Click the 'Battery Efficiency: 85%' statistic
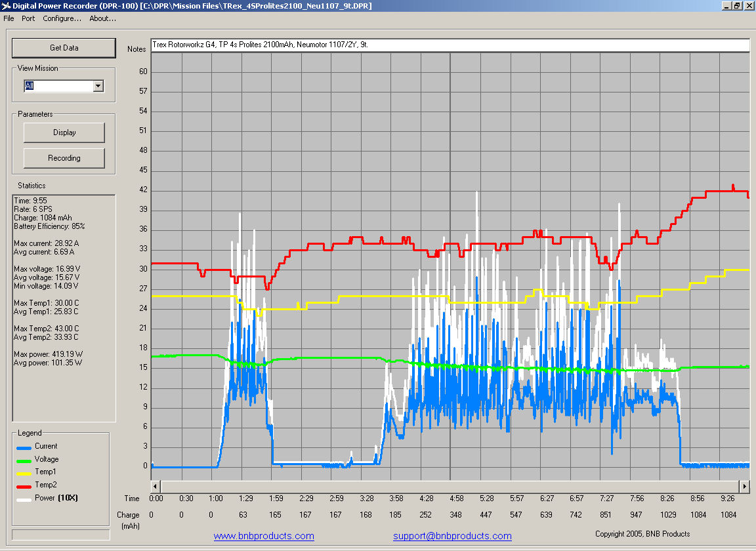The image size is (756, 551). tap(49, 226)
